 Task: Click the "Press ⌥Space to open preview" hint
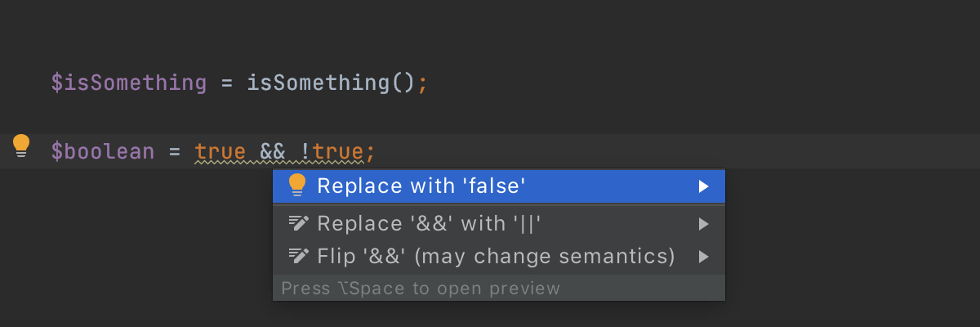[x=421, y=288]
